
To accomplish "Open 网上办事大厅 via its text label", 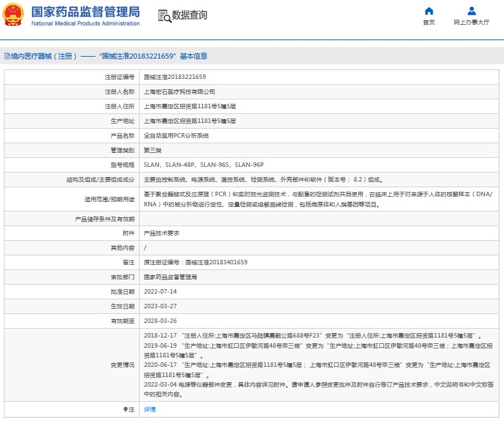I will click(x=472, y=22).
